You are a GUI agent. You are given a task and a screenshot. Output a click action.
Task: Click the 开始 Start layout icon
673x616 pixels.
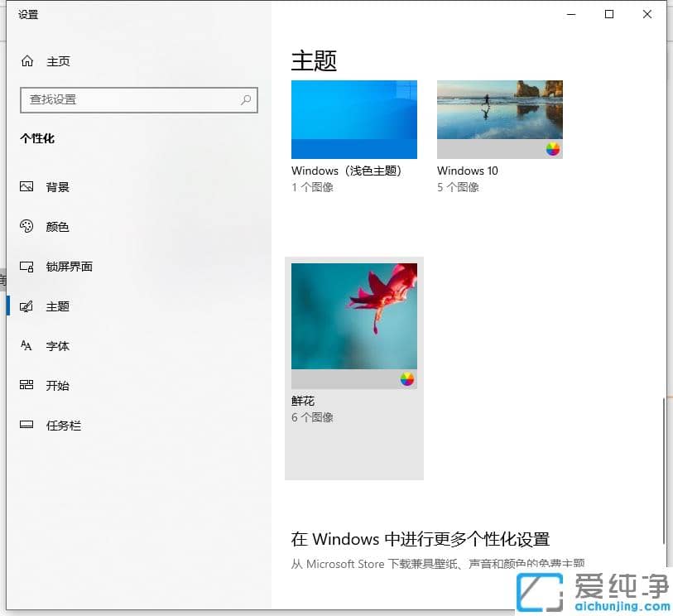coord(25,385)
